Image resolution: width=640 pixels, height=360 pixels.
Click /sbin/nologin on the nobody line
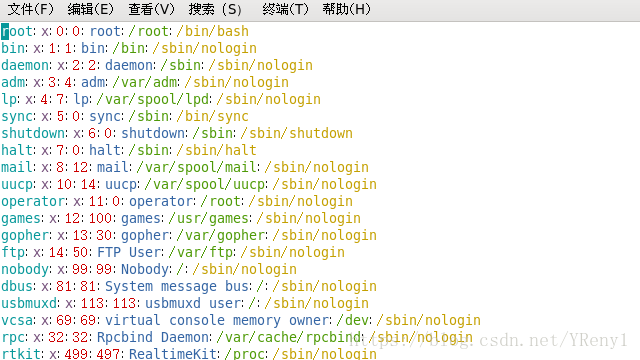coord(244,269)
